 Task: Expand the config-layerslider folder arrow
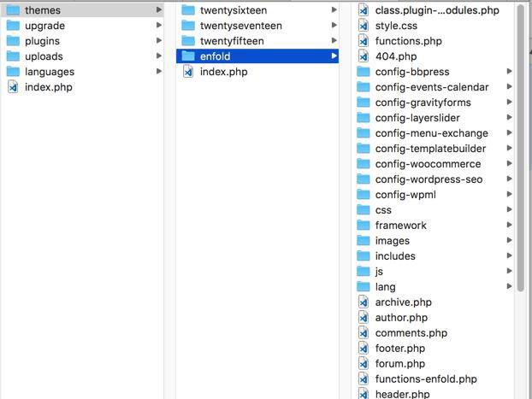point(509,117)
